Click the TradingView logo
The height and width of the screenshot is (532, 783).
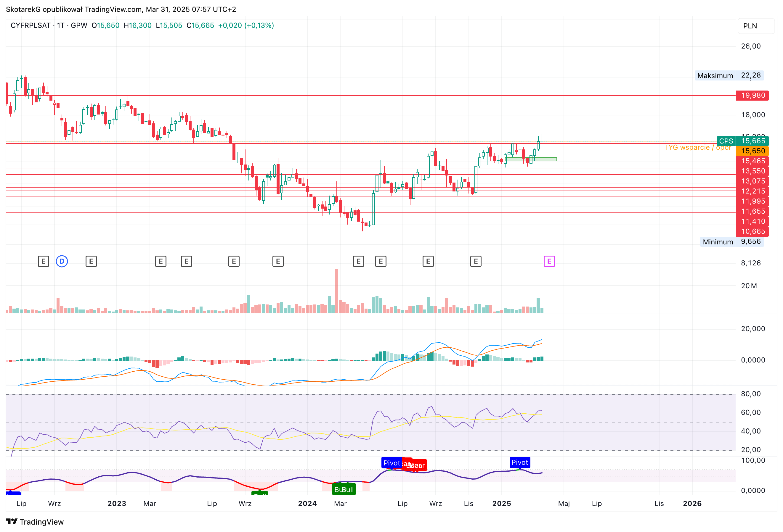pyautogui.click(x=12, y=522)
